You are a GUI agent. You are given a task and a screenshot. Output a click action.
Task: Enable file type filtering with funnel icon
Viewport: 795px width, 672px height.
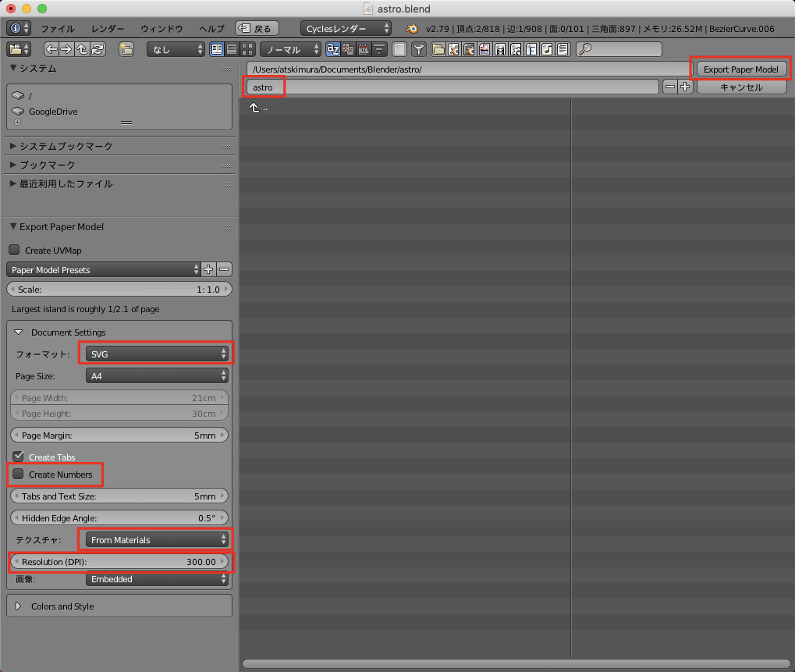(418, 48)
